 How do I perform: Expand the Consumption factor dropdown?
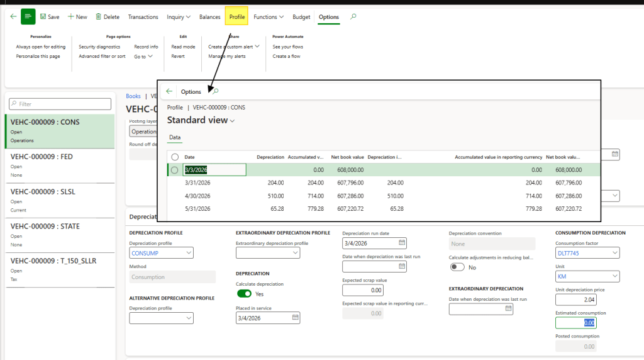614,253
